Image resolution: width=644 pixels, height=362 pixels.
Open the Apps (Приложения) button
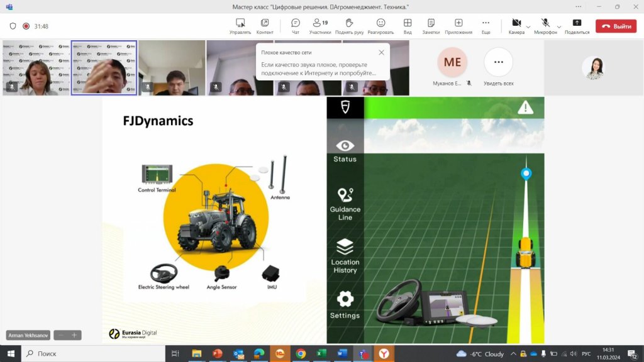458,26
